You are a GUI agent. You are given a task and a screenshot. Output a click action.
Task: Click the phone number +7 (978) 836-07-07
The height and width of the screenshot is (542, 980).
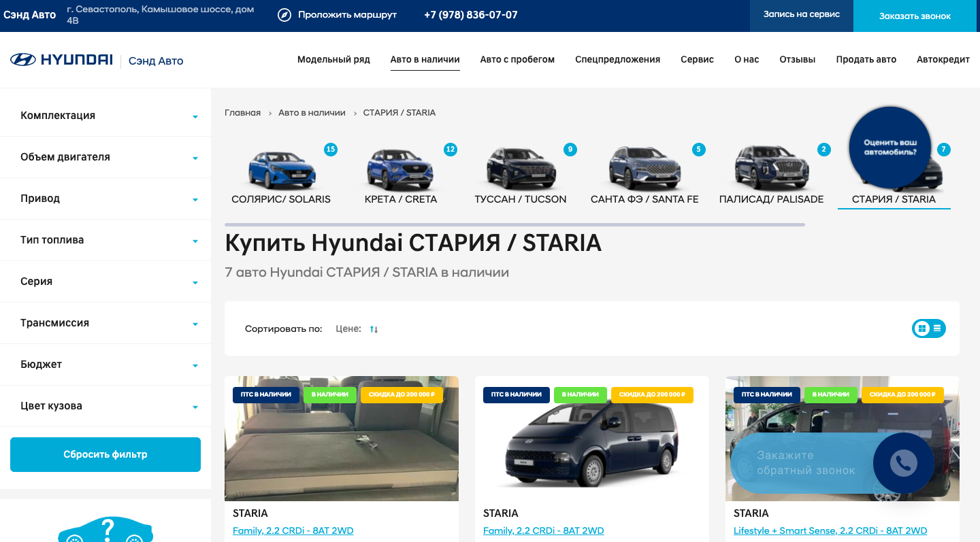tap(471, 15)
